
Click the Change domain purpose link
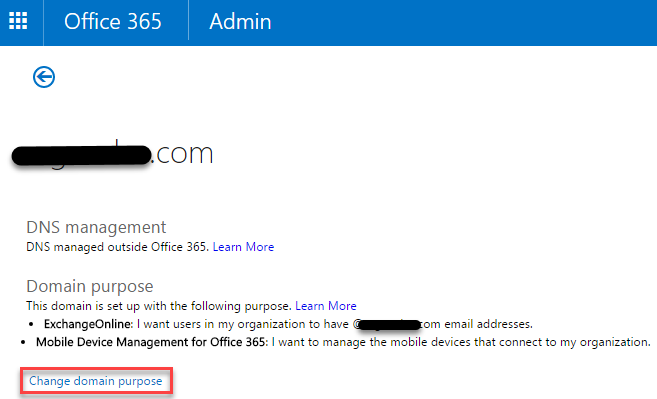(x=96, y=381)
